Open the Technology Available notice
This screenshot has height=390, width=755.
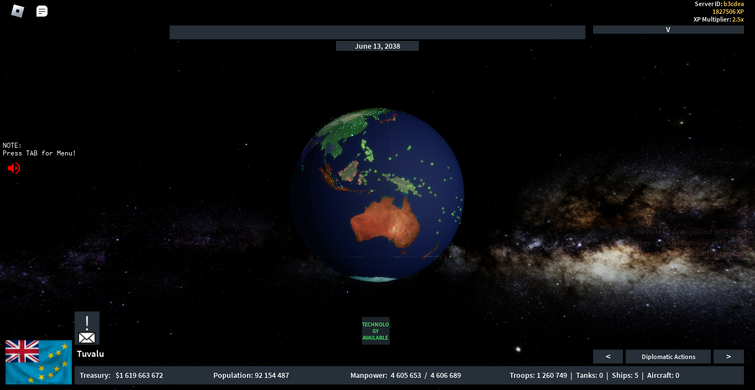(x=376, y=331)
